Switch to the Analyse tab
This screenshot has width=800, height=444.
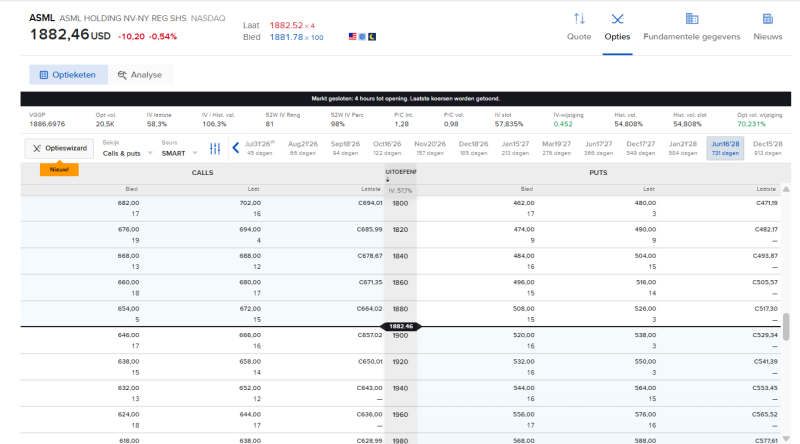[140, 75]
